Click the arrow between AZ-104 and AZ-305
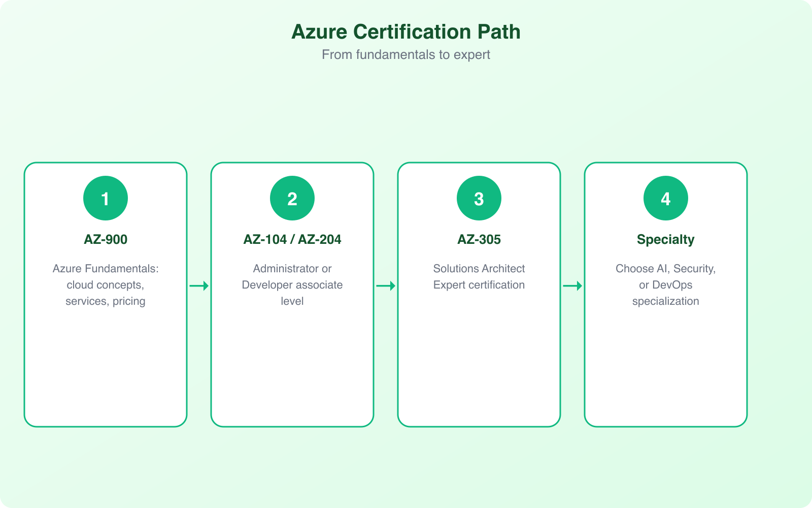The image size is (812, 508). click(x=385, y=285)
